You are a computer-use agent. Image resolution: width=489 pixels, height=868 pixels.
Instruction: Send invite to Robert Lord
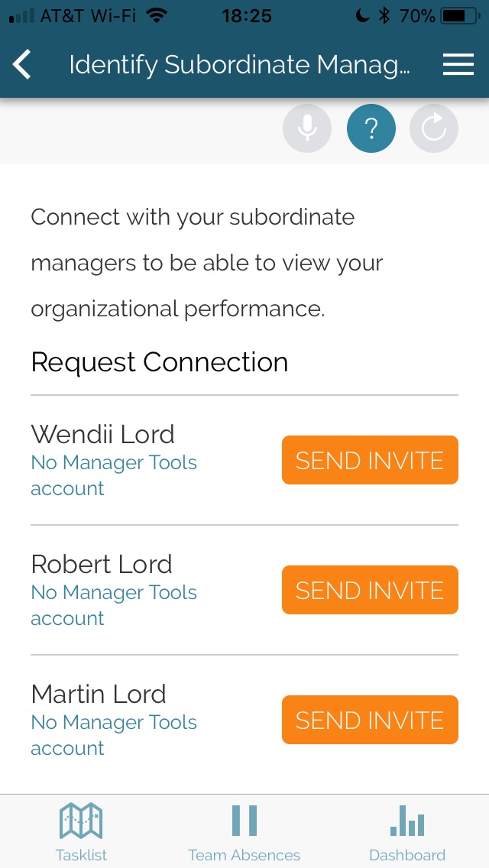coord(370,590)
